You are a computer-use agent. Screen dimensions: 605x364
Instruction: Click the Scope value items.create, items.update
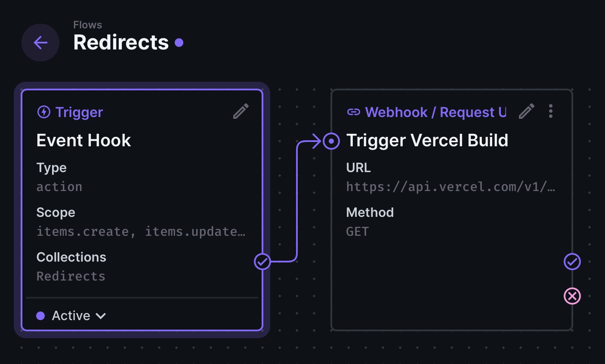(x=141, y=231)
